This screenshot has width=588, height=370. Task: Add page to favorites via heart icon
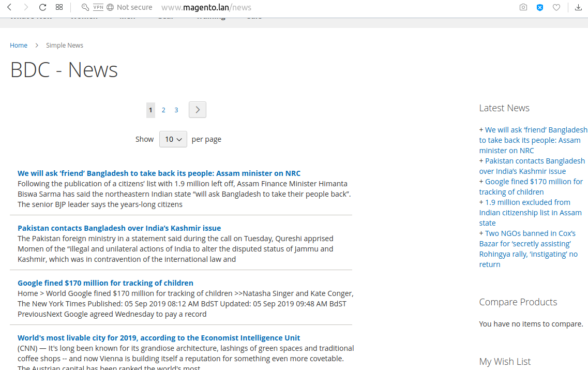556,7
